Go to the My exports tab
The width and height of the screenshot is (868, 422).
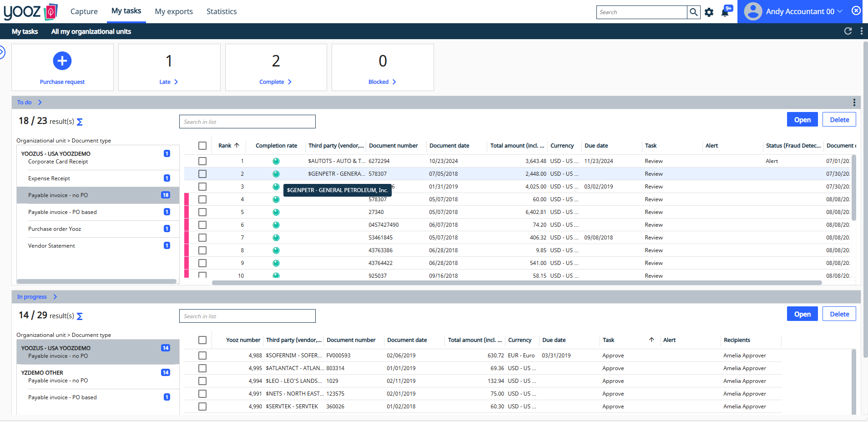pos(174,11)
